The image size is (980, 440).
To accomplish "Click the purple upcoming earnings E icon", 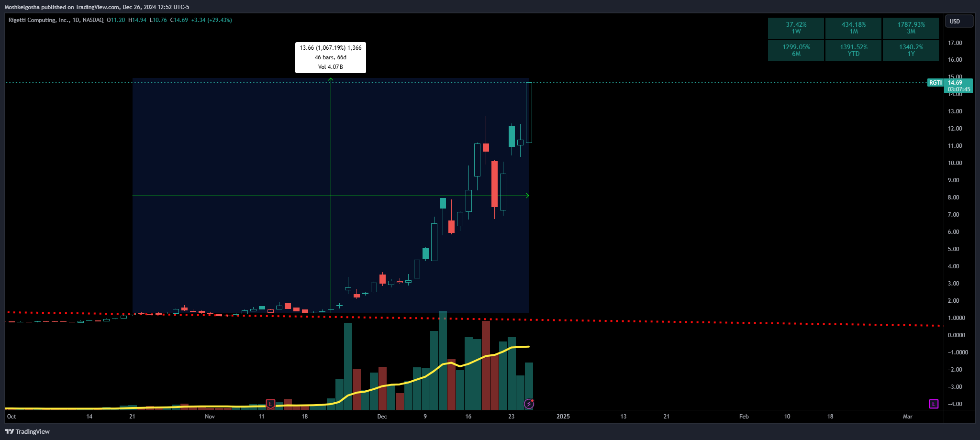I will click(x=934, y=404).
